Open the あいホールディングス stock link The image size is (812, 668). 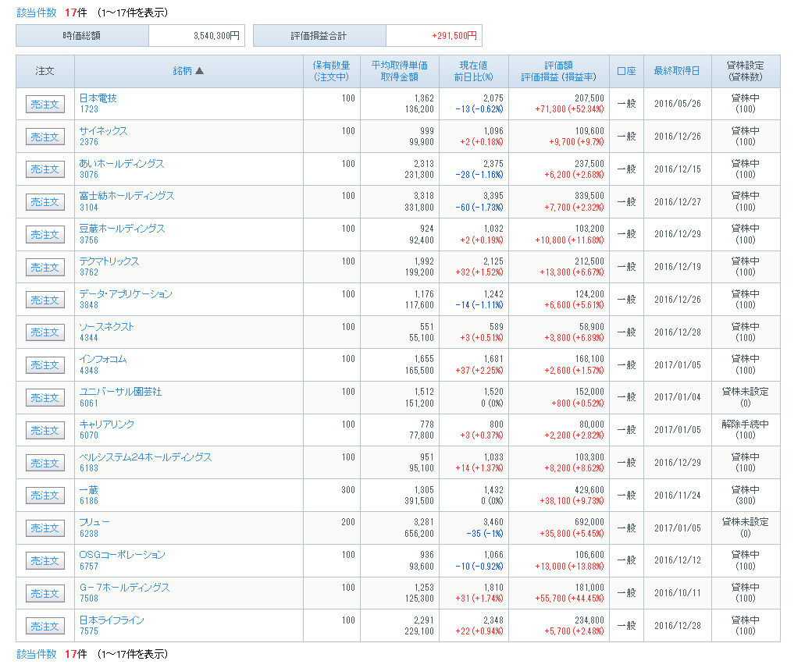click(122, 163)
